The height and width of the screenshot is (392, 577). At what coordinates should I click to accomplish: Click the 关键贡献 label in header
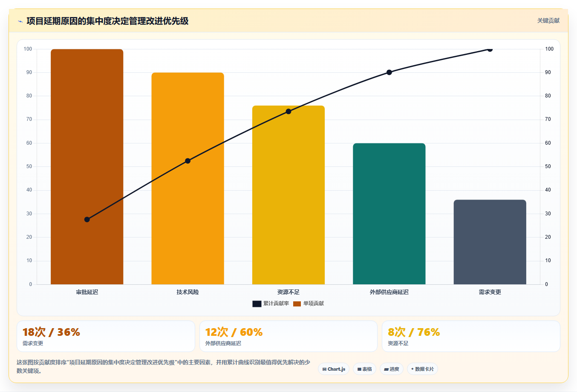click(548, 20)
